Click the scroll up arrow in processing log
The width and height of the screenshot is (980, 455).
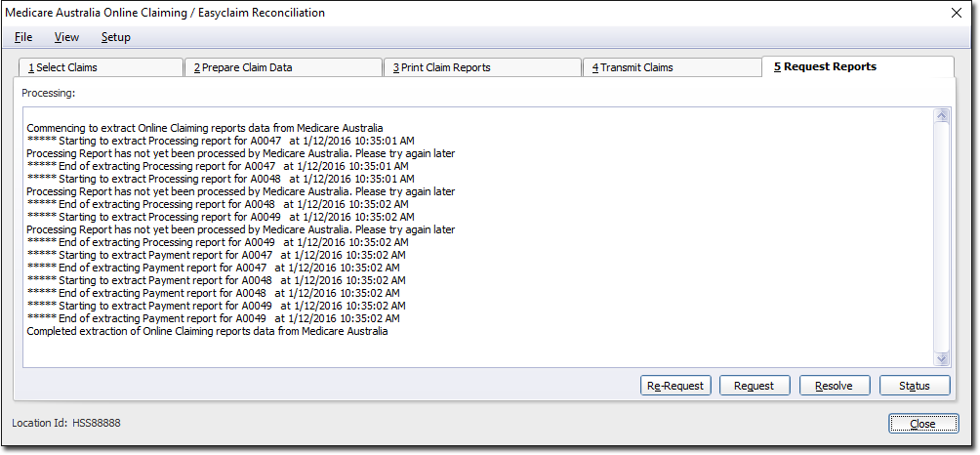(x=942, y=115)
